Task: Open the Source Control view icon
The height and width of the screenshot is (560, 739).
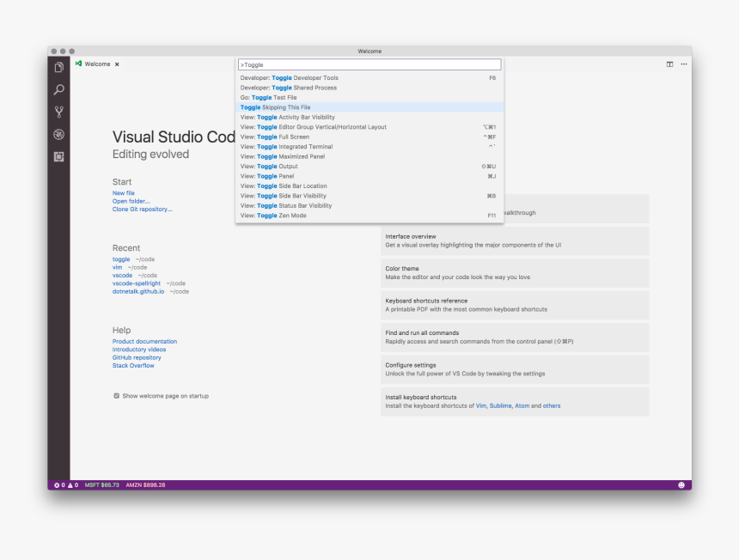Action: pyautogui.click(x=59, y=112)
